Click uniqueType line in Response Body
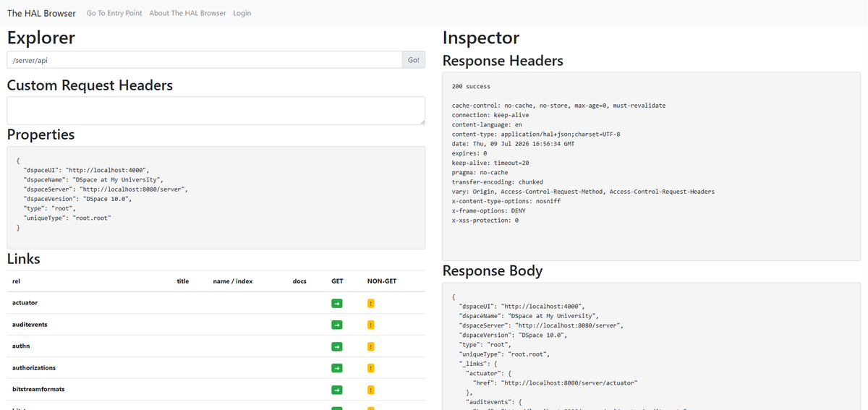The image size is (868, 410). pos(505,354)
